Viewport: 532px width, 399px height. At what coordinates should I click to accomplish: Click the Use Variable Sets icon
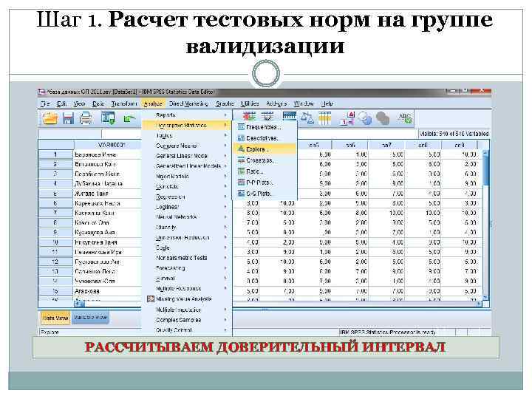[365, 118]
